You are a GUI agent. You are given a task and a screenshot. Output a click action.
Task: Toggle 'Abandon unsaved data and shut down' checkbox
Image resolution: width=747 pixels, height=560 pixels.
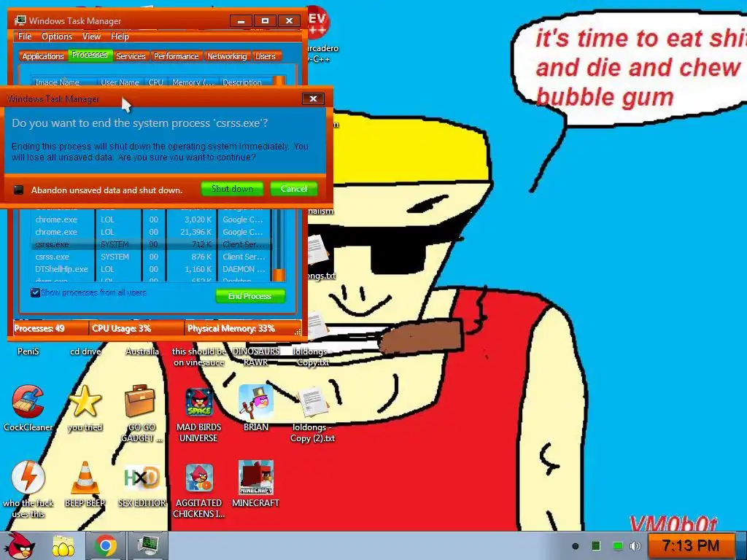pyautogui.click(x=18, y=190)
